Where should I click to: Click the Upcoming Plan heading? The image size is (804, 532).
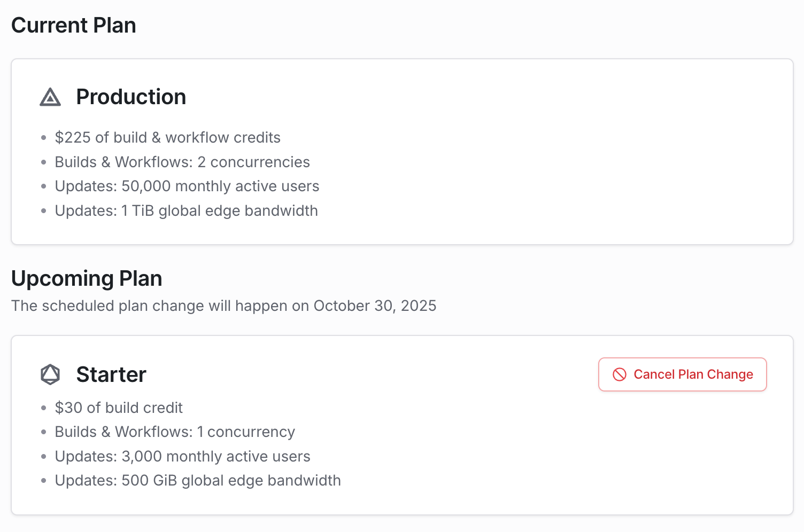(87, 278)
